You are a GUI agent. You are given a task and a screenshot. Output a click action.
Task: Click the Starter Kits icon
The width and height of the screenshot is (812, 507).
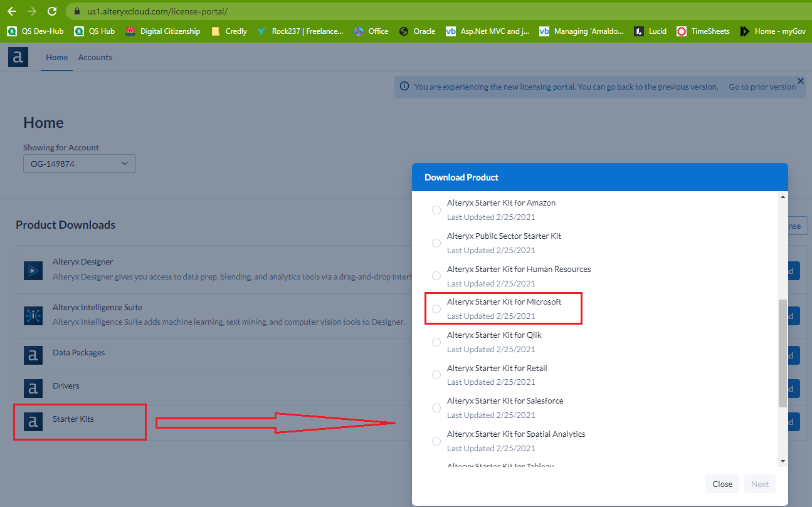click(x=33, y=422)
